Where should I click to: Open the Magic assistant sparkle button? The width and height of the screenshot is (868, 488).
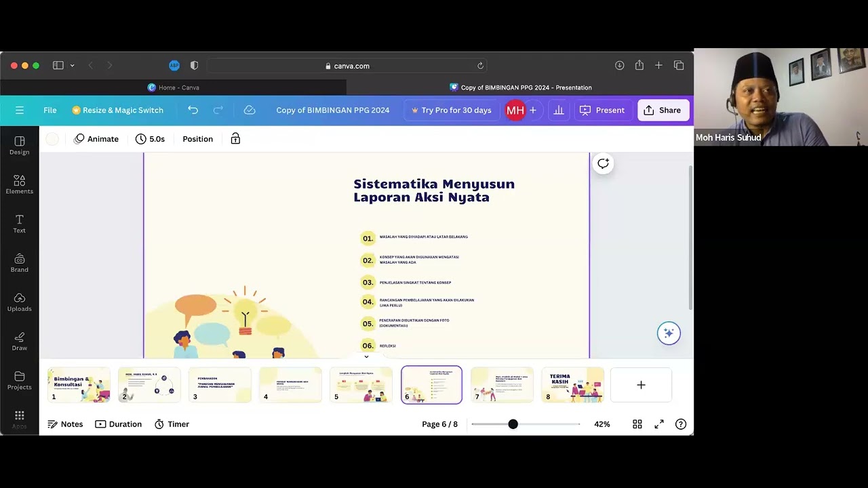click(669, 333)
